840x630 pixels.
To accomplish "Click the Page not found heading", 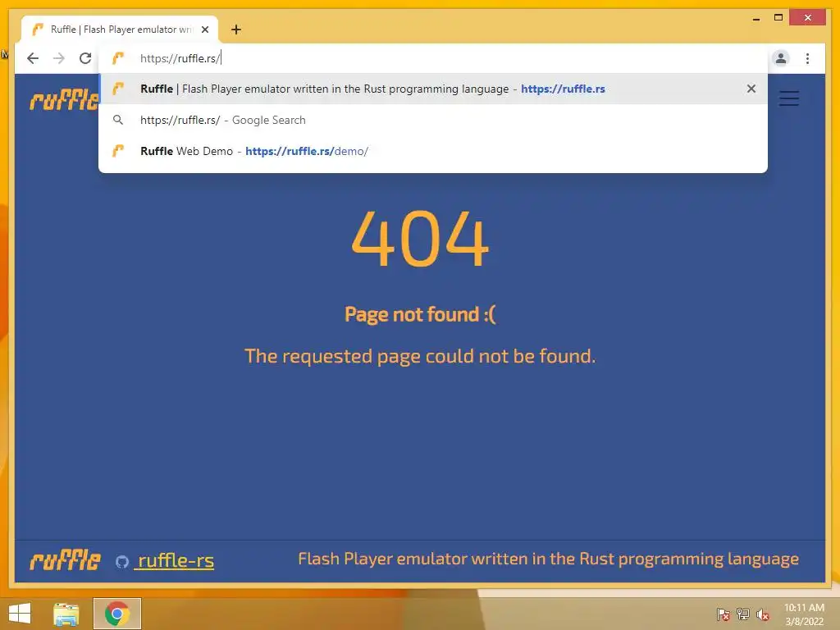I will (420, 314).
